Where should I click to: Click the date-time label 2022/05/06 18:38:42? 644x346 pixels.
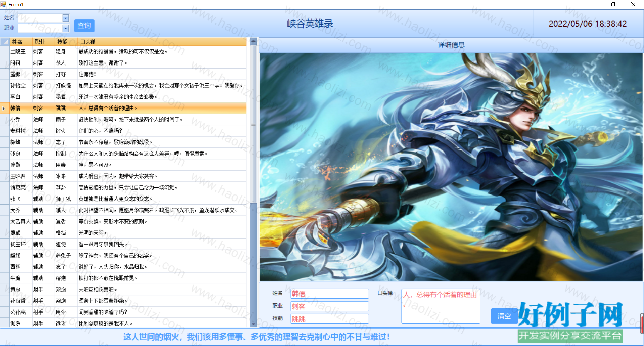[x=588, y=24]
